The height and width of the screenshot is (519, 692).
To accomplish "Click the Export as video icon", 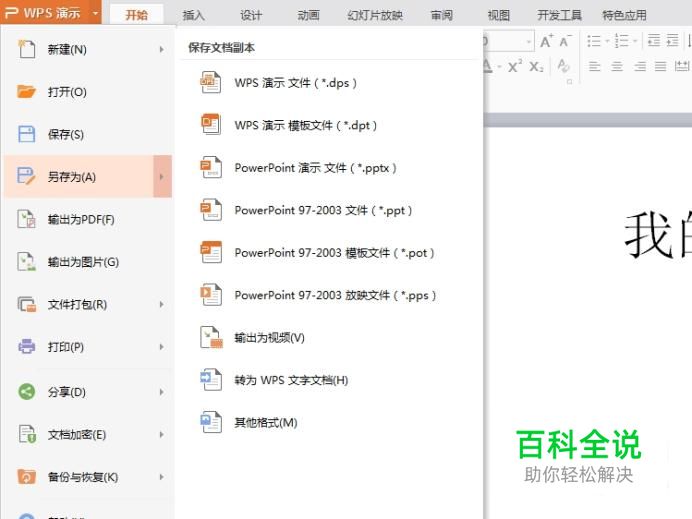I will [x=211, y=337].
